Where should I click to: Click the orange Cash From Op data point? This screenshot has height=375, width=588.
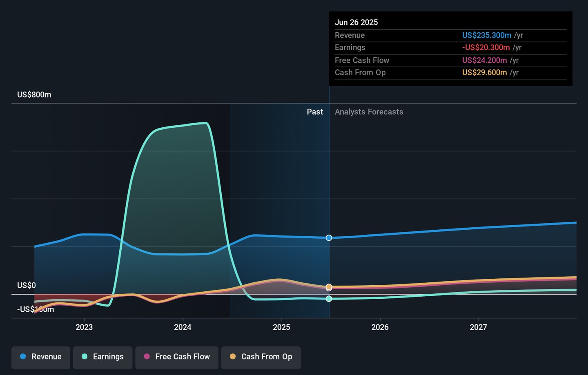pyautogui.click(x=329, y=287)
